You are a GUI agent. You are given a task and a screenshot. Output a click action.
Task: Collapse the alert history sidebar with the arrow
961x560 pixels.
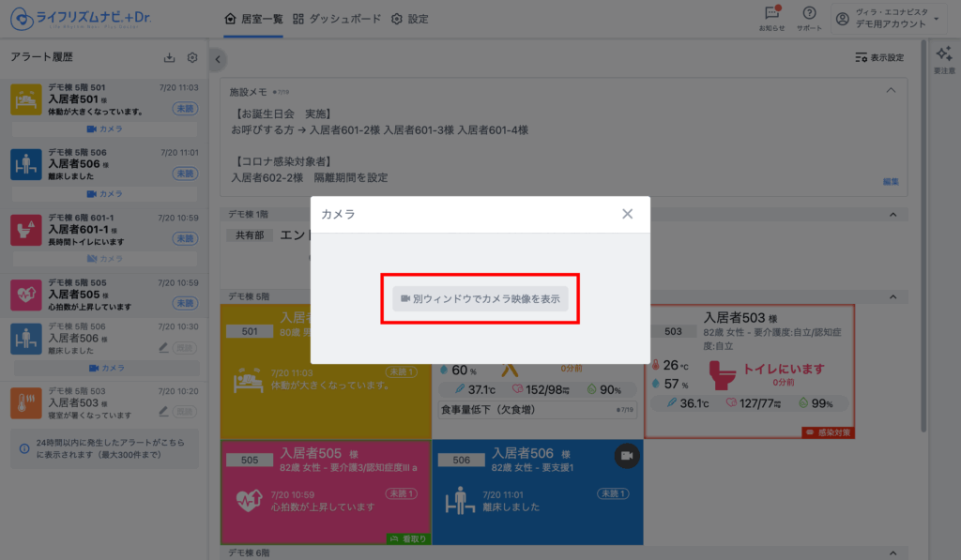(218, 59)
